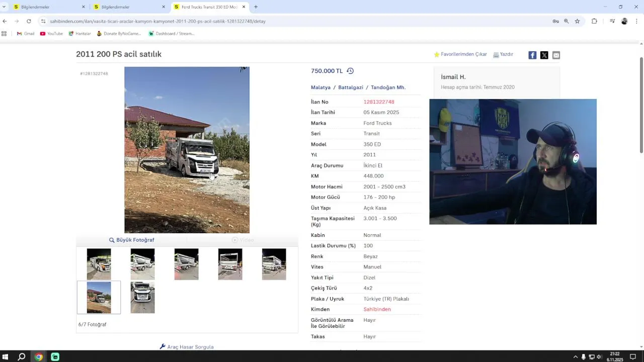The height and width of the screenshot is (362, 644).
Task: Open Chrome three-dot menu
Action: click(636, 21)
